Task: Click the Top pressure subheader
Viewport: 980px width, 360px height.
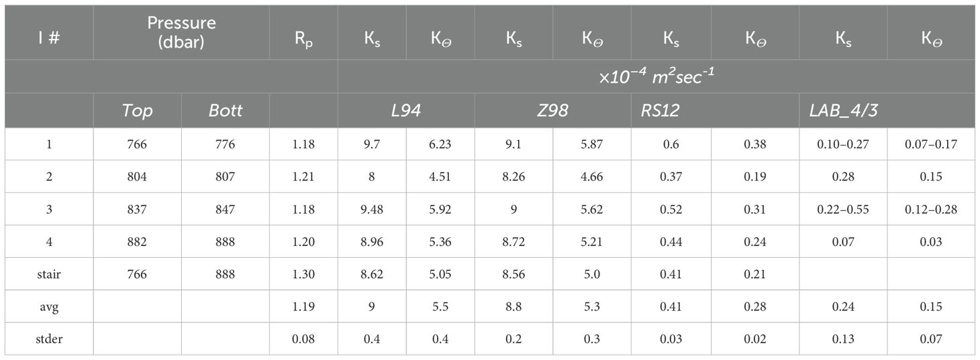Action: (x=137, y=111)
